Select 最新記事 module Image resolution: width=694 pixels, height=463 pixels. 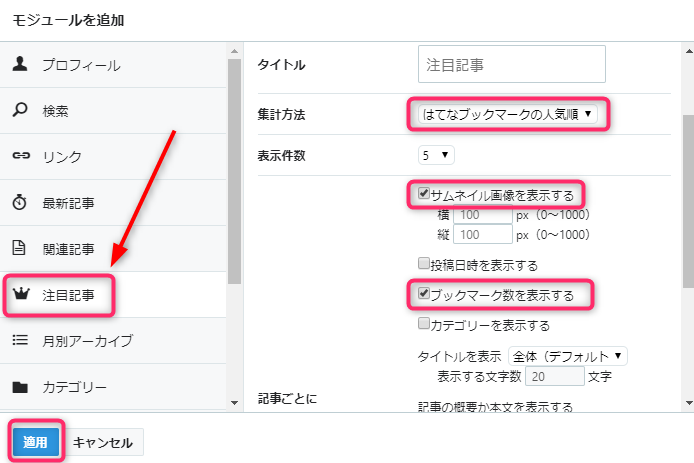pos(113,203)
